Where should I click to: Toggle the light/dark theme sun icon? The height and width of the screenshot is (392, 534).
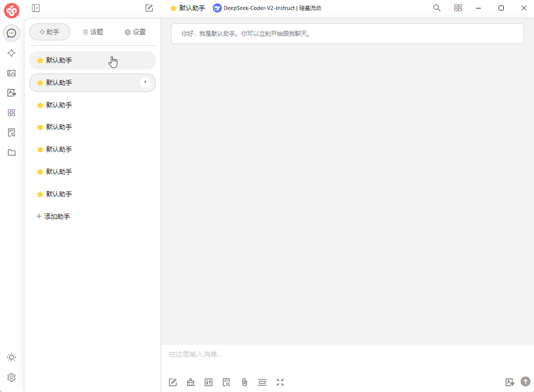click(x=11, y=357)
